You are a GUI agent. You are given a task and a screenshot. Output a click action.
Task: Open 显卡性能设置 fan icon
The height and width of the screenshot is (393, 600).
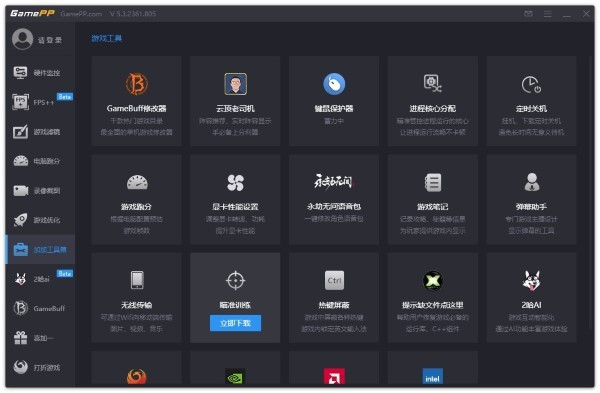[x=235, y=183]
